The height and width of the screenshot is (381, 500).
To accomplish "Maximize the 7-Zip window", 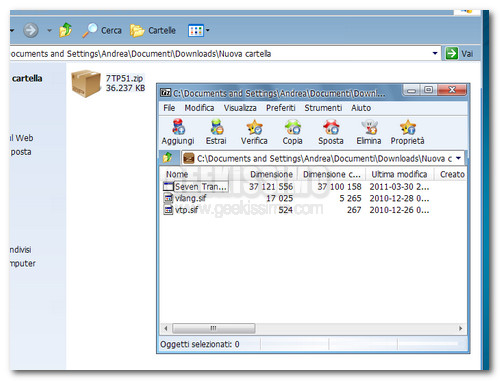I will pos(428,90).
